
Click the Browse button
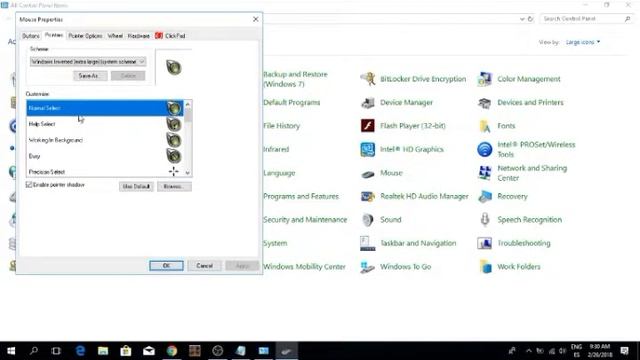(174, 187)
